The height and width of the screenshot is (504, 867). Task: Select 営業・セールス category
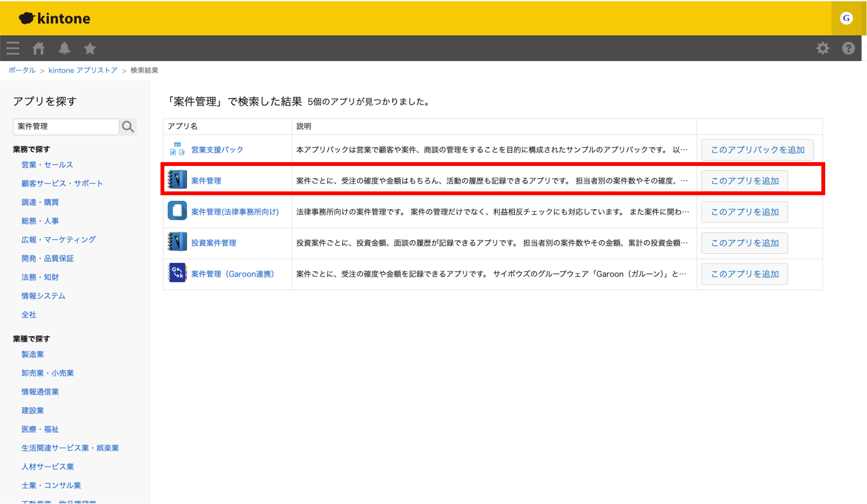[x=47, y=165]
